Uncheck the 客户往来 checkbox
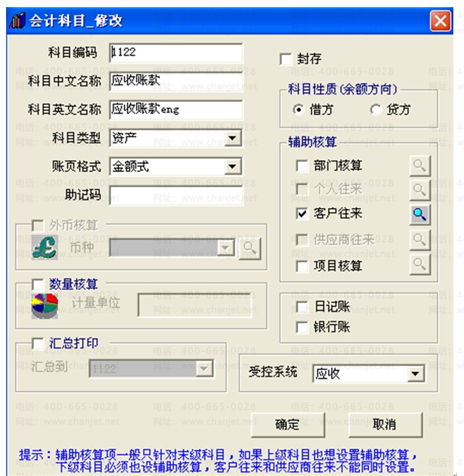Image resolution: width=464 pixels, height=476 pixels. [x=301, y=213]
